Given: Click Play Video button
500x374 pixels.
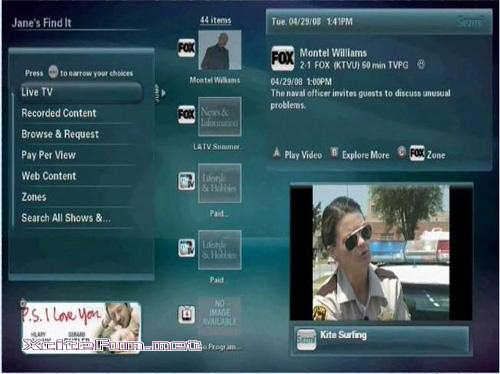Looking at the screenshot, I should [x=298, y=154].
